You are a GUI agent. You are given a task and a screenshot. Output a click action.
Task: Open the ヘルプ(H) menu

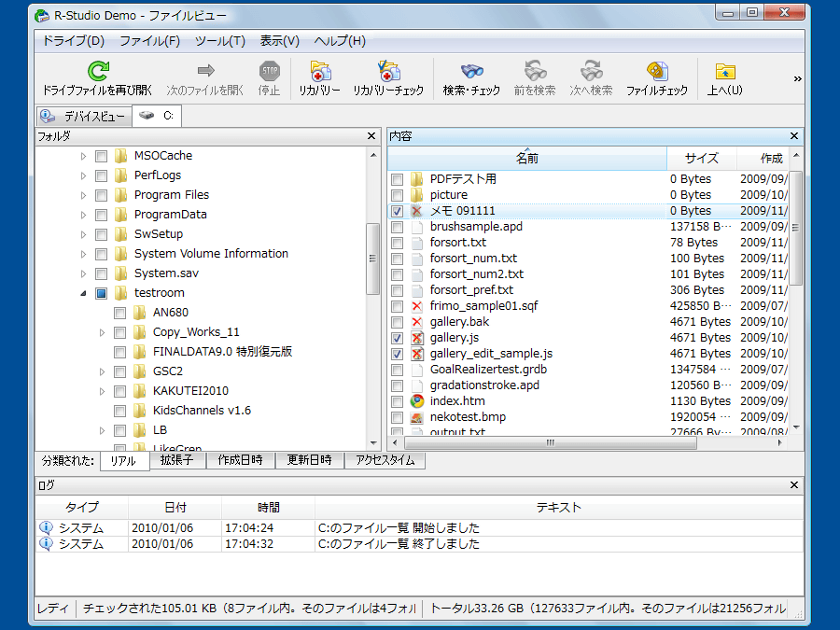pyautogui.click(x=340, y=41)
